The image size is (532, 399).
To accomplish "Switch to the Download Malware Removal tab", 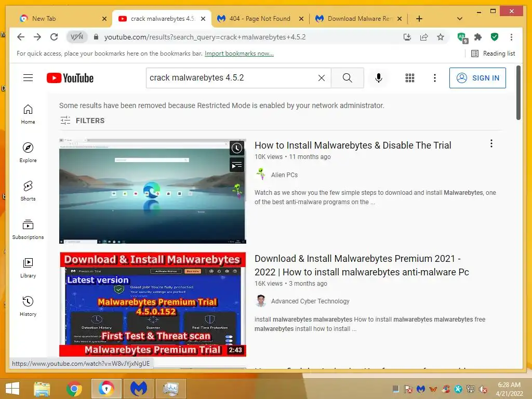I will [360, 19].
